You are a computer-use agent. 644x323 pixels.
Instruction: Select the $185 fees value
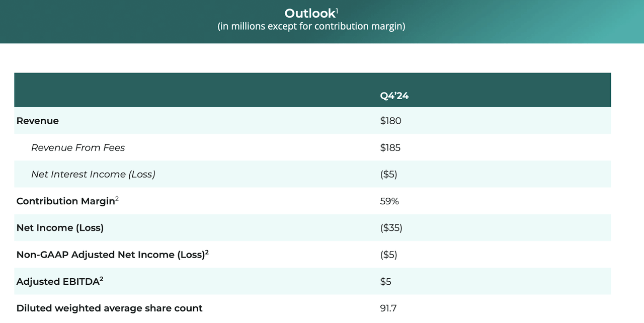[x=390, y=147]
